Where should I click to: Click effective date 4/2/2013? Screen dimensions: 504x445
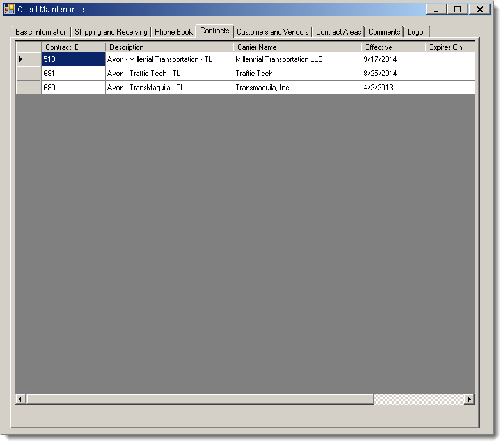point(393,88)
